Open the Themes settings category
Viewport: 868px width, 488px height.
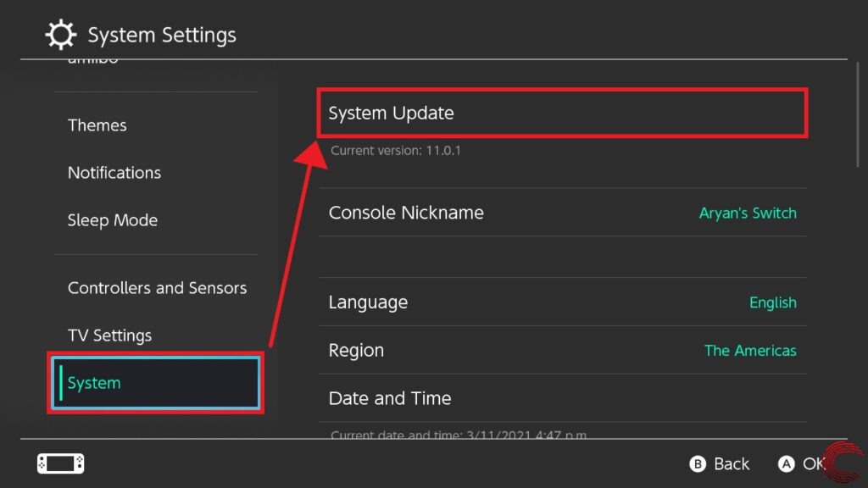[97, 125]
